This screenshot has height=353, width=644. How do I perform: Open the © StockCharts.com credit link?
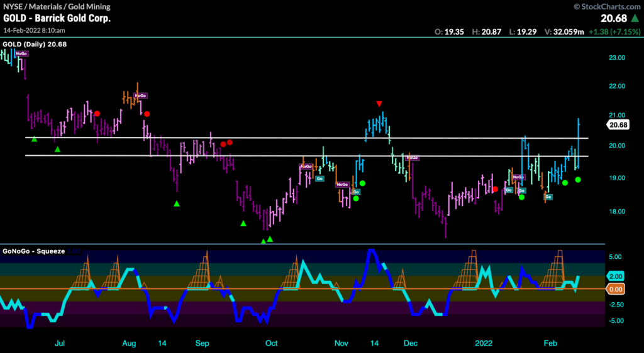607,6
